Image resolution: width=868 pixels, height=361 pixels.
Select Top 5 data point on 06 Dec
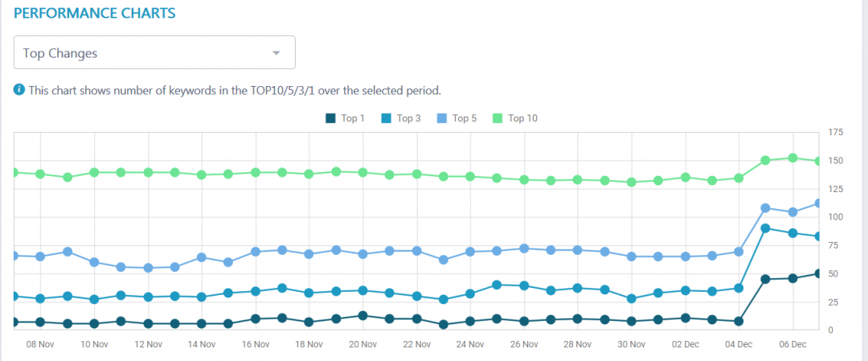[x=792, y=212]
